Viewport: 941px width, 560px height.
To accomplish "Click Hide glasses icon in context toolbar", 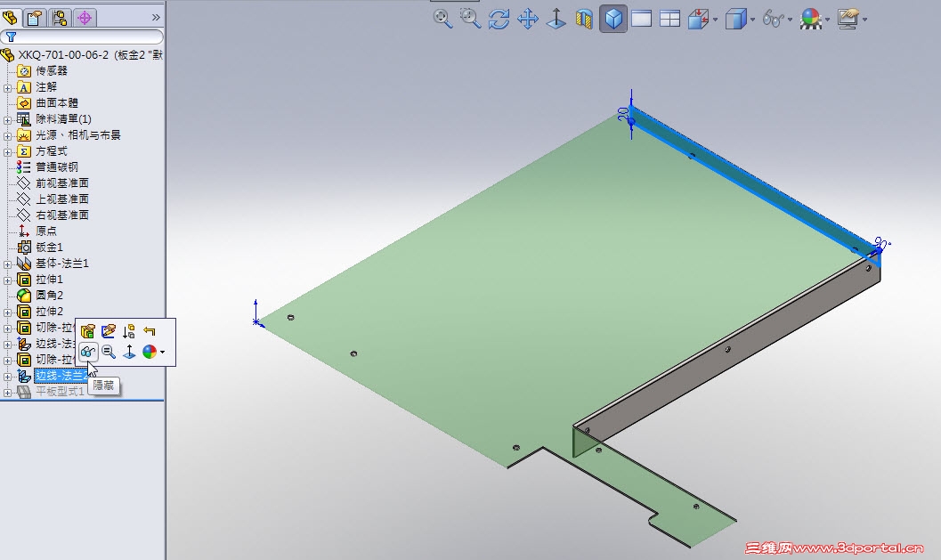I will click(x=87, y=352).
